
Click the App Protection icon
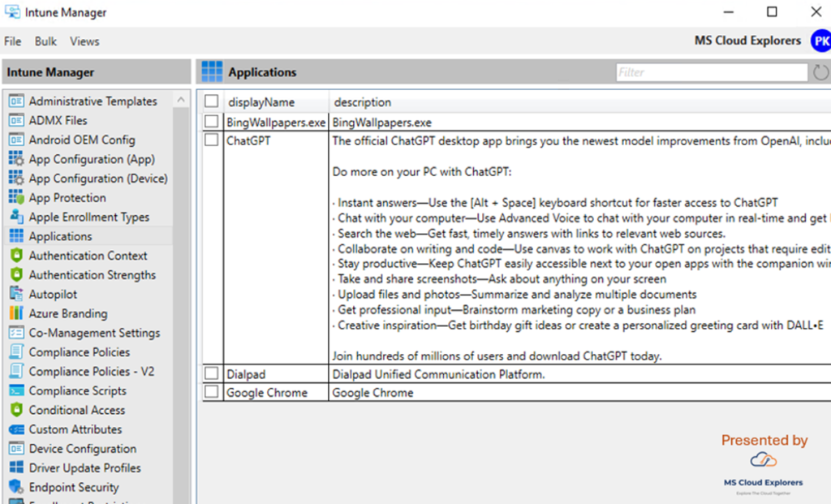[16, 198]
